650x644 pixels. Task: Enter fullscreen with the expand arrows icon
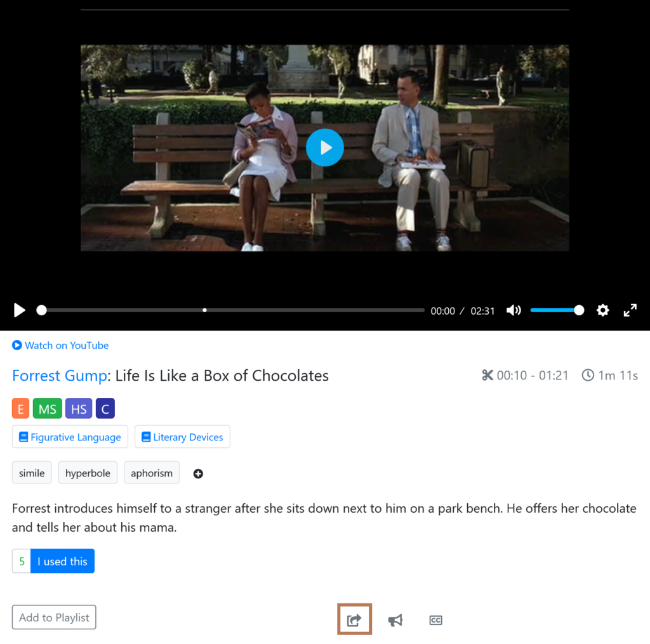[x=630, y=310]
